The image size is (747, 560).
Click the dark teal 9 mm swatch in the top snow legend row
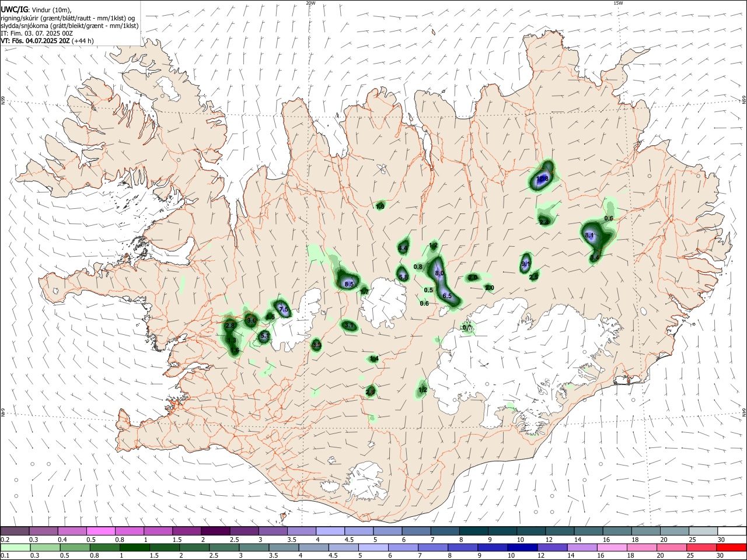[502, 531]
